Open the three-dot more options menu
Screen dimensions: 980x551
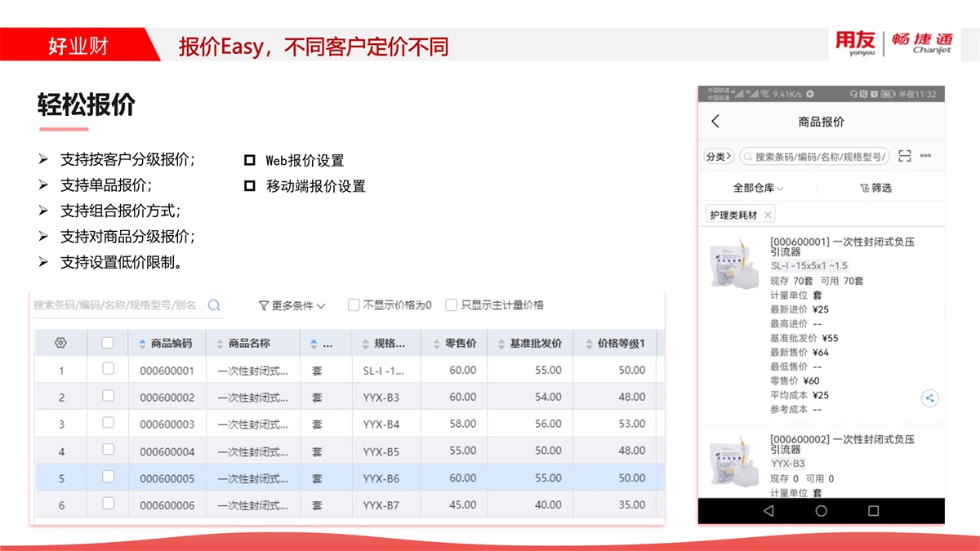925,156
